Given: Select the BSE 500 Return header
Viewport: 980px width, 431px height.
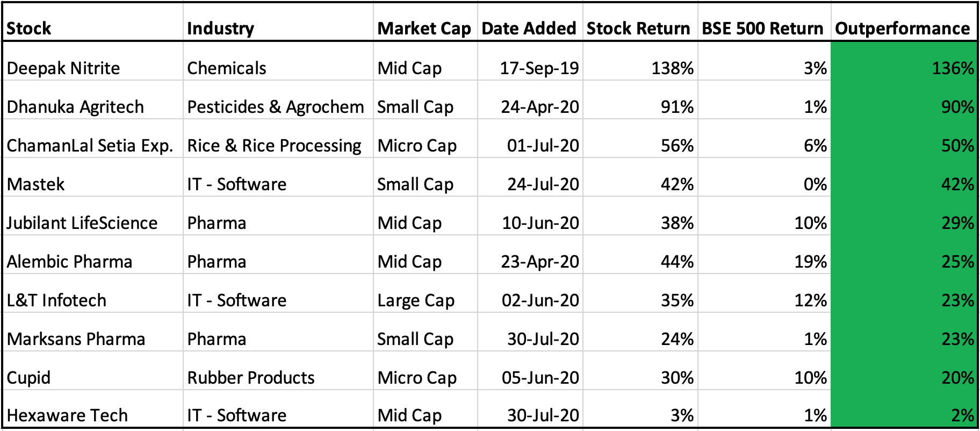Looking at the screenshot, I should 762,28.
